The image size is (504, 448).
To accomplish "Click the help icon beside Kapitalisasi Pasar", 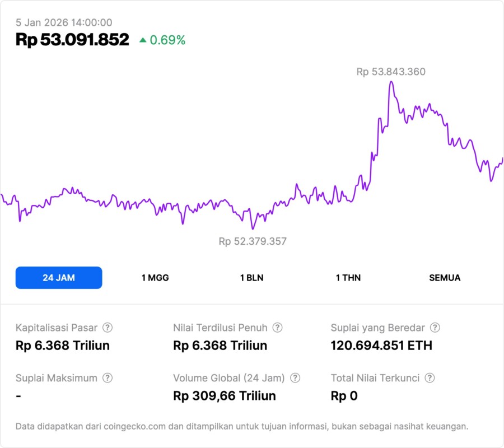I will pos(108,328).
